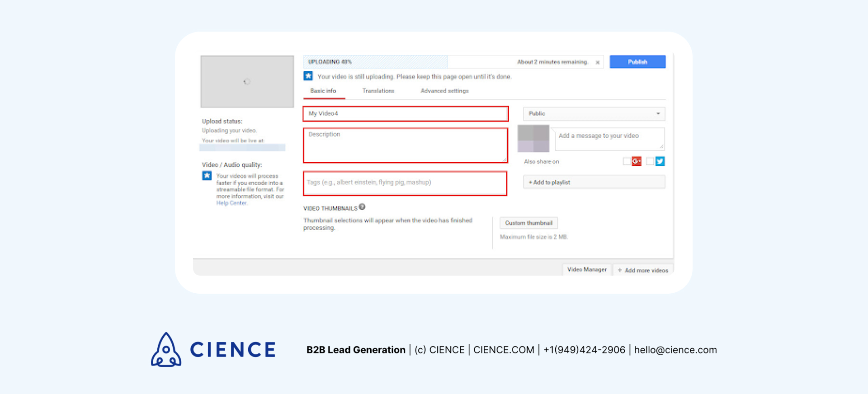Enable the Twitter sharing checkbox
This screenshot has height=394, width=868.
[650, 161]
